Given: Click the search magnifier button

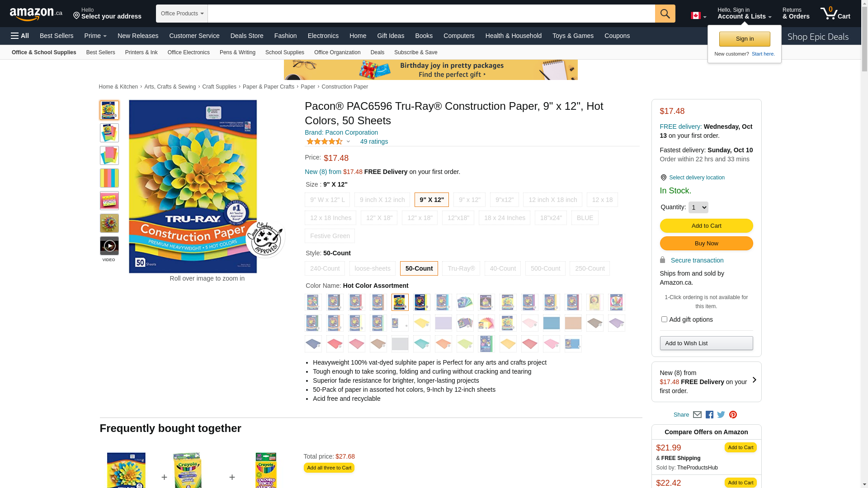Looking at the screenshot, I should click(x=665, y=14).
